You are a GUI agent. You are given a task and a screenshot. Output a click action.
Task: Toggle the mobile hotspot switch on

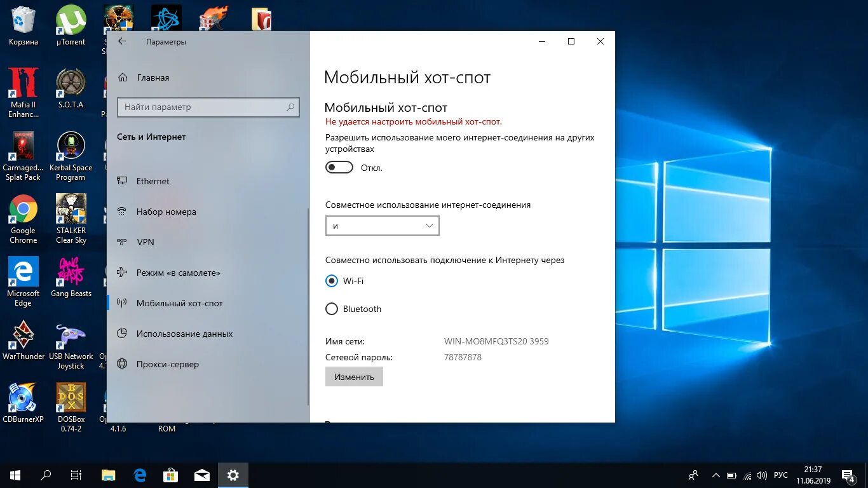tap(339, 167)
